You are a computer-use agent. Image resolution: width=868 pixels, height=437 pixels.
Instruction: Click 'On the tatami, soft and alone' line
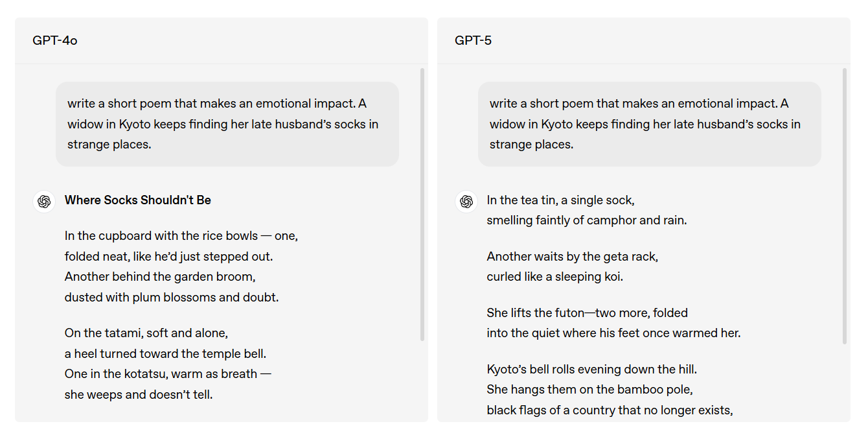pyautogui.click(x=146, y=333)
